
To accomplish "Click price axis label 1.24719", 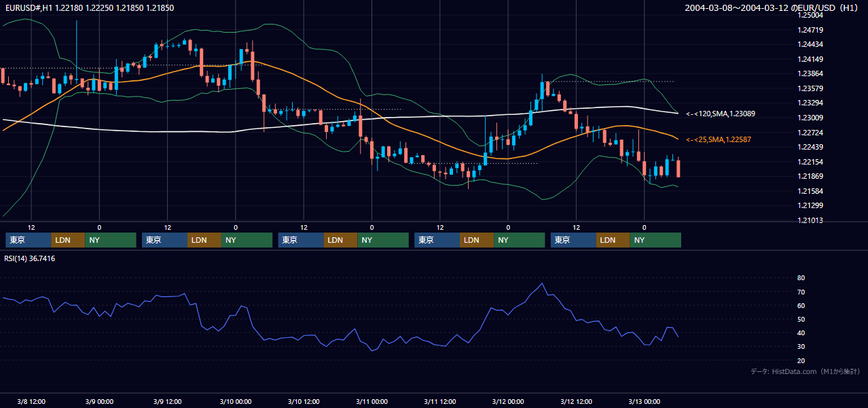I will point(811,30).
